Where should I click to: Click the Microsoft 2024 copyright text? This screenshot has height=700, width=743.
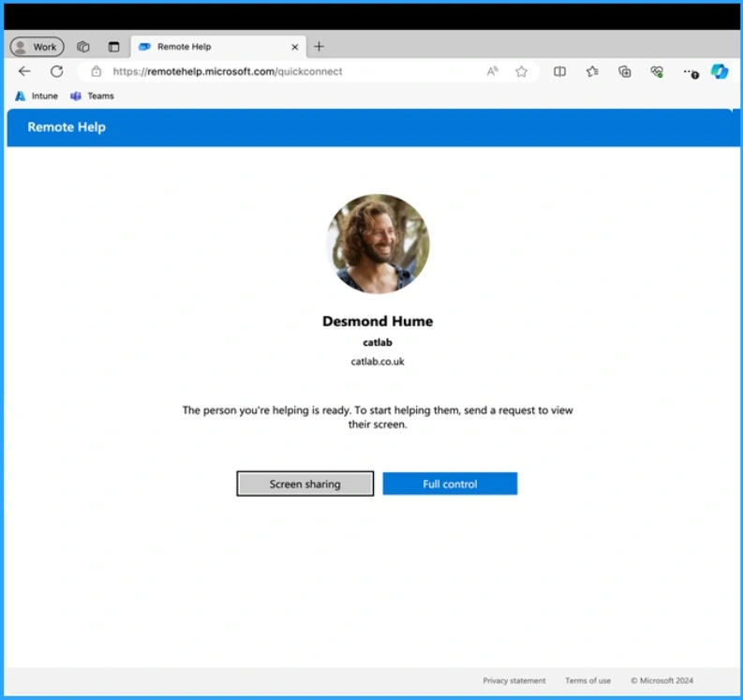tap(662, 680)
